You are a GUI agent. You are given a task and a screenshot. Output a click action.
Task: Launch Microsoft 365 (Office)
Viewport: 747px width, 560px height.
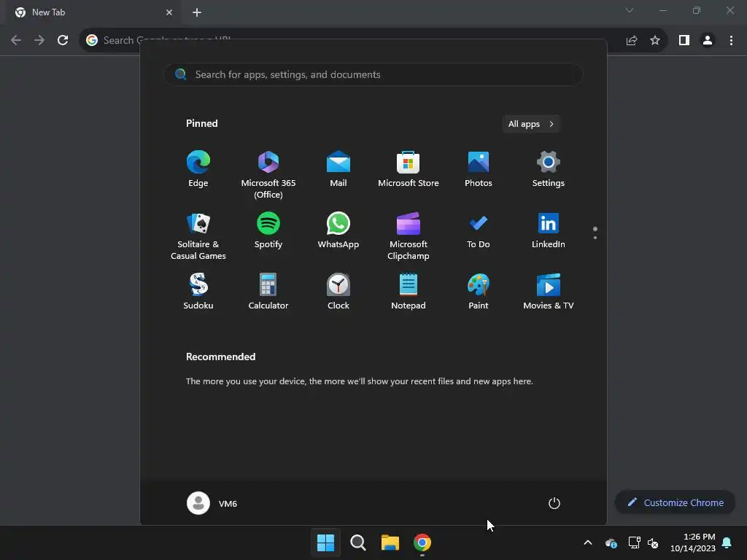(x=268, y=174)
